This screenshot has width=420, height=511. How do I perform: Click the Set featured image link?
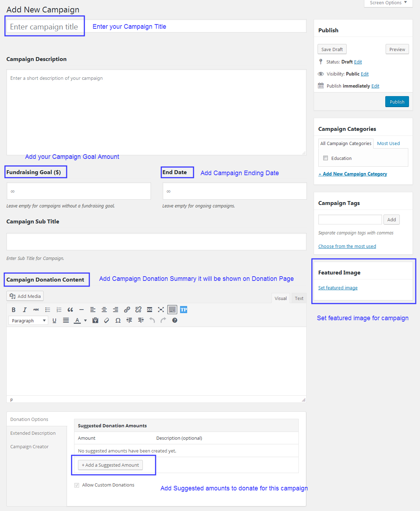pyautogui.click(x=338, y=288)
